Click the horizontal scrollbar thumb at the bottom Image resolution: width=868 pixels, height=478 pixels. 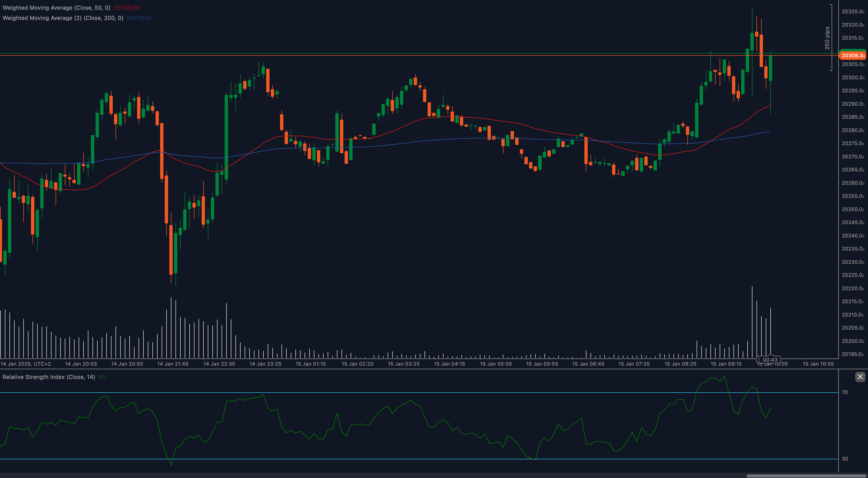point(806,476)
